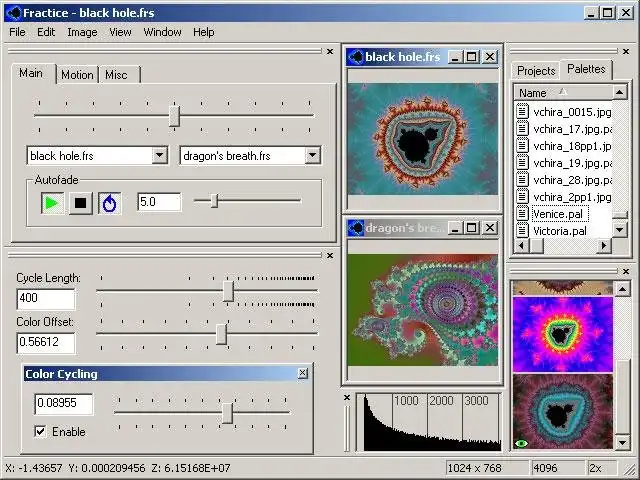Click the Victoria.pal file icon
The image size is (640, 480).
pos(522,231)
